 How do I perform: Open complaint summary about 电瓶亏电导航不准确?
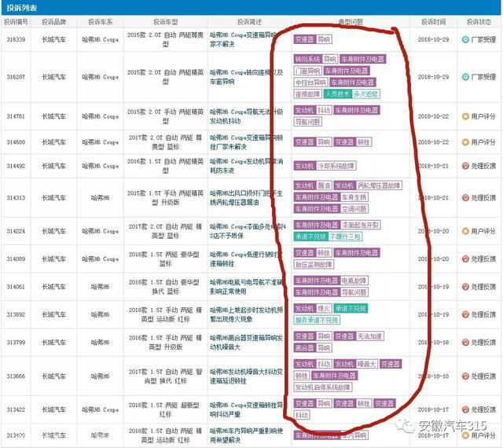pos(246,287)
